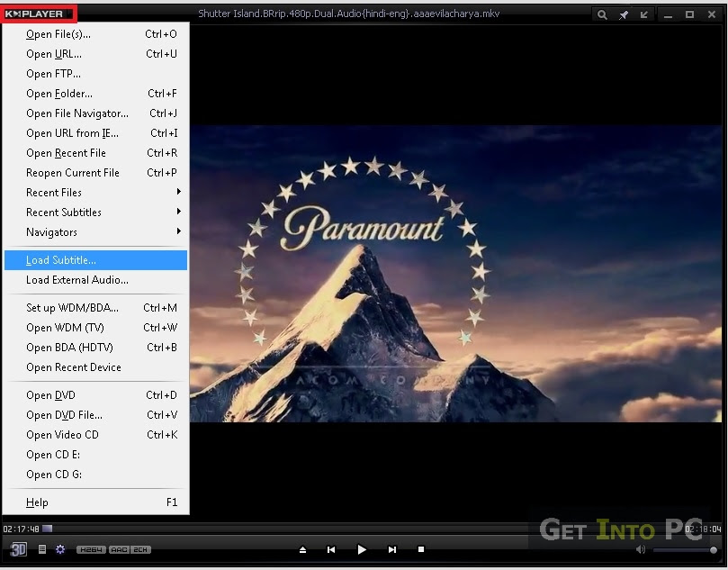
Task: Click the elapsed time 02:17:48 display
Action: (21, 529)
